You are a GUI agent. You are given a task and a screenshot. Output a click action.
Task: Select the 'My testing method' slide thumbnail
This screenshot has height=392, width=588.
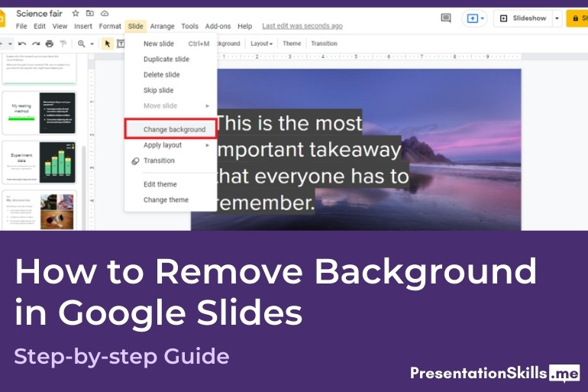[40, 113]
